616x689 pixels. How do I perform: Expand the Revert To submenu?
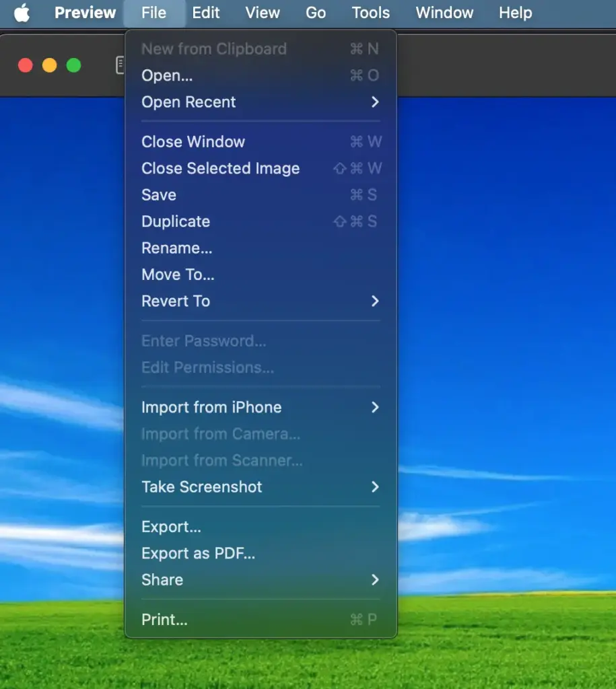pyautogui.click(x=261, y=301)
